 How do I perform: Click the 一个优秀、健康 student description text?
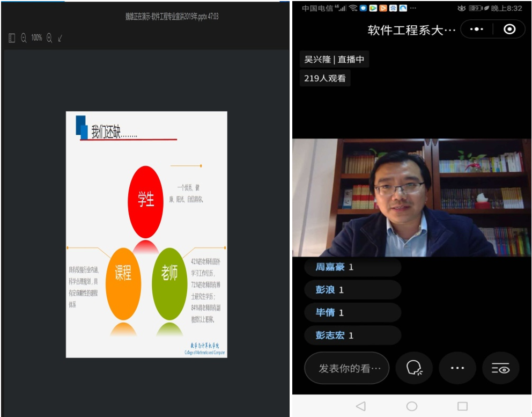(x=186, y=193)
